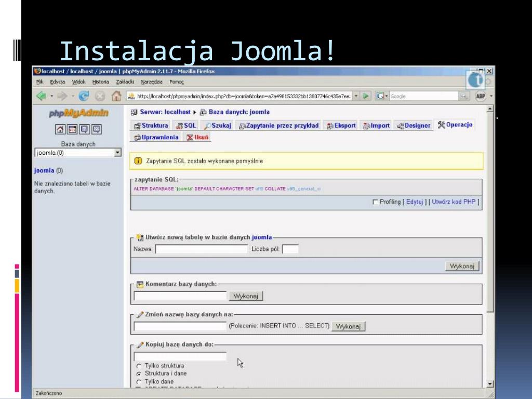
Task: Open the Zakładki menu
Action: point(125,82)
